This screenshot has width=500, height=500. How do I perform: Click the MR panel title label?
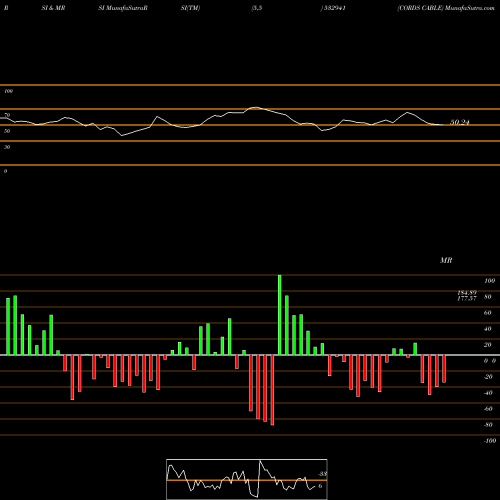pyautogui.click(x=446, y=260)
